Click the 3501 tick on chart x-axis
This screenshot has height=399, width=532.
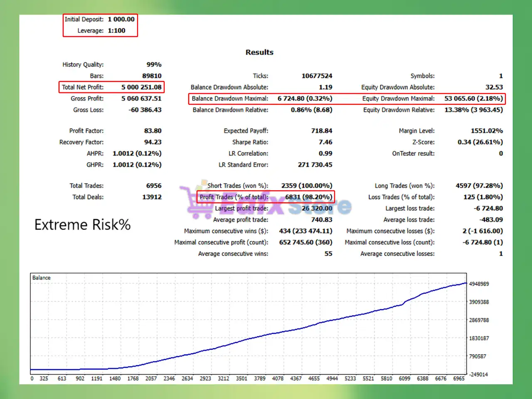[x=241, y=379]
